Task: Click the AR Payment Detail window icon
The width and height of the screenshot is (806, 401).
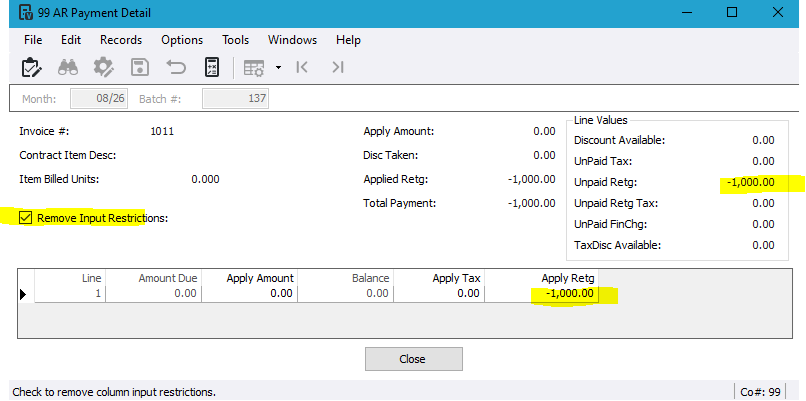Action: coord(25,12)
